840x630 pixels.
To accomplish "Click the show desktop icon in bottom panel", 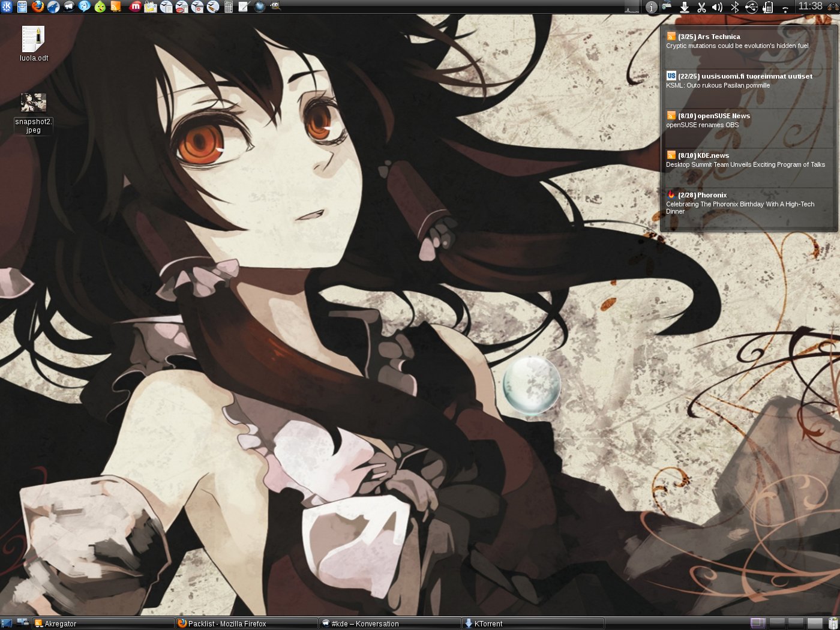I will click(7, 623).
